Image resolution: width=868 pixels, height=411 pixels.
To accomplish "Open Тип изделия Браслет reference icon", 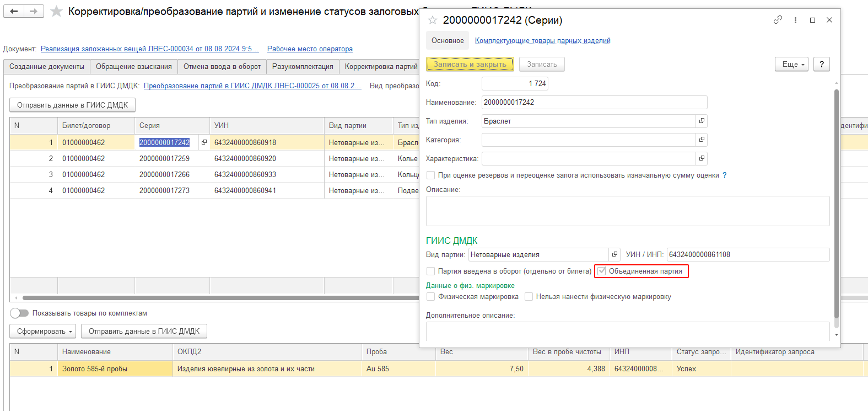I will tap(702, 121).
